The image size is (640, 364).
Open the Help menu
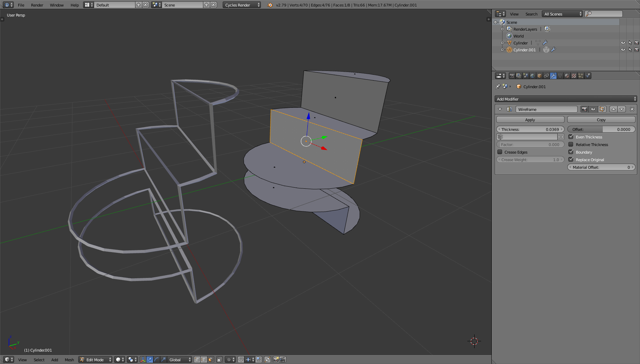(x=74, y=5)
